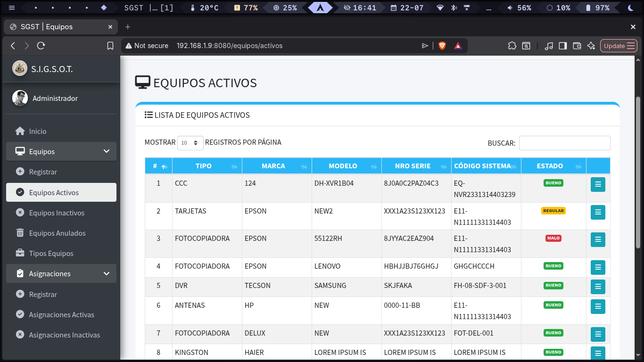Open a new browser tab

point(128,27)
